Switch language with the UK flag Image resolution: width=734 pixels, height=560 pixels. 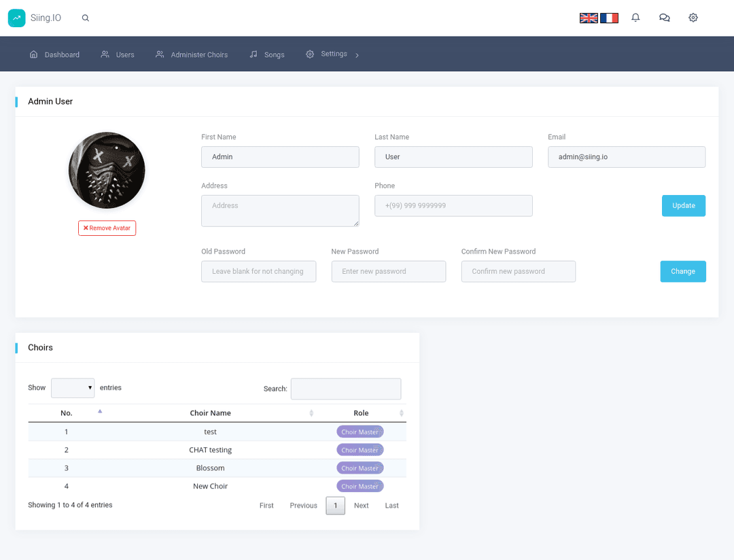pyautogui.click(x=589, y=18)
